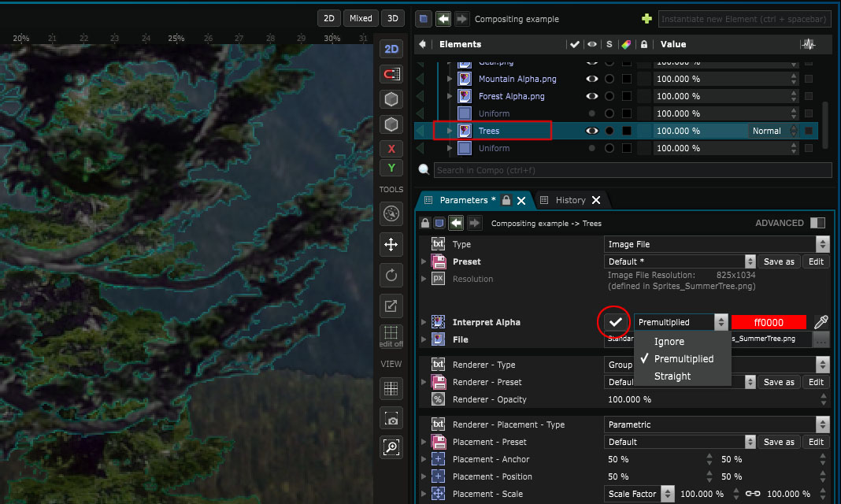Image resolution: width=841 pixels, height=504 pixels.
Task: Click Edit in Placement - Preset row
Action: (x=816, y=442)
